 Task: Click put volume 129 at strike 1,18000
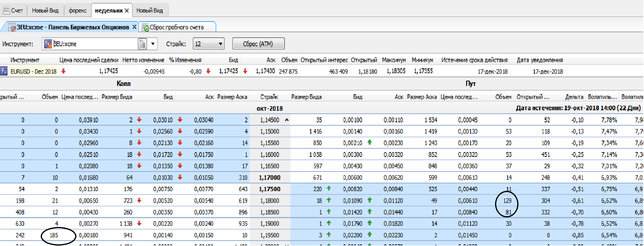[x=507, y=201]
